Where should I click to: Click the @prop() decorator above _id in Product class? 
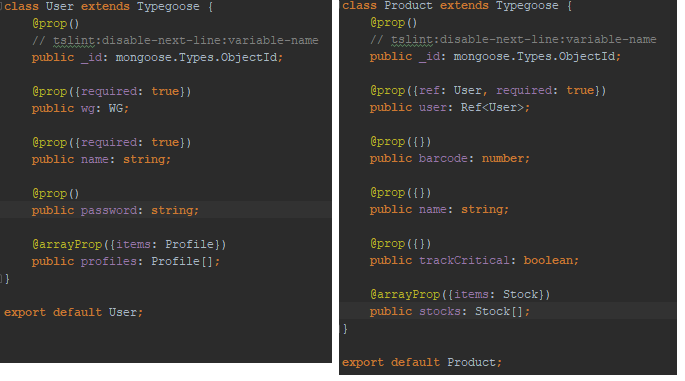394,22
